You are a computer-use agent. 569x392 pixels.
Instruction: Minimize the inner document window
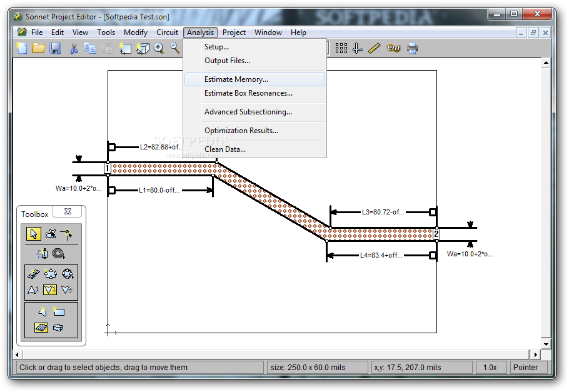pyautogui.click(x=521, y=33)
